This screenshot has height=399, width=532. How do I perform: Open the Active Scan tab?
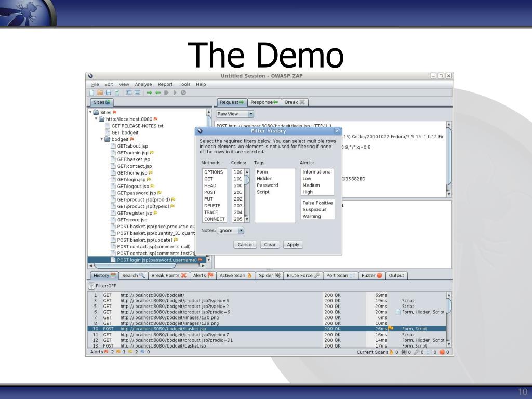235,275
